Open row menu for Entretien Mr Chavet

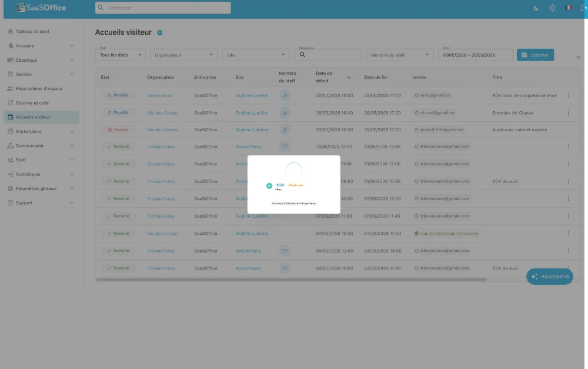[568, 112]
